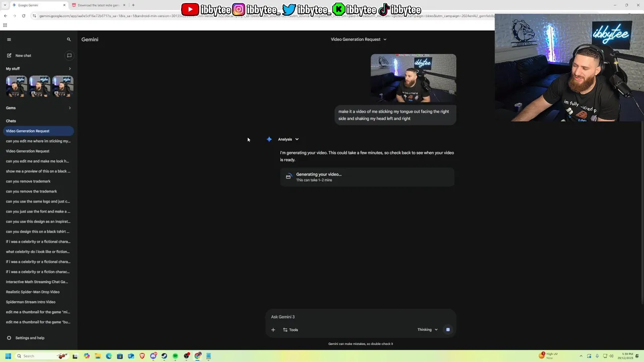The height and width of the screenshot is (362, 644).
Task: Open a new browser tab with plus
Action: point(133,5)
